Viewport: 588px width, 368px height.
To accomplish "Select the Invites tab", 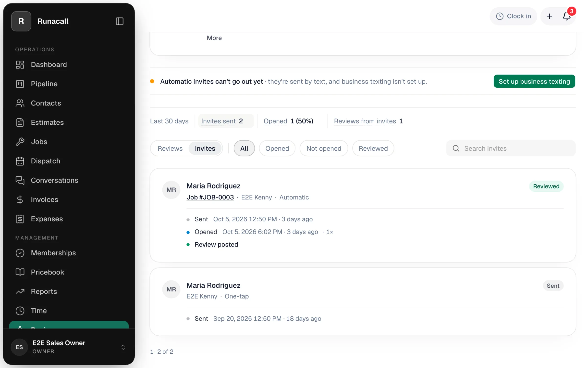I will [205, 148].
